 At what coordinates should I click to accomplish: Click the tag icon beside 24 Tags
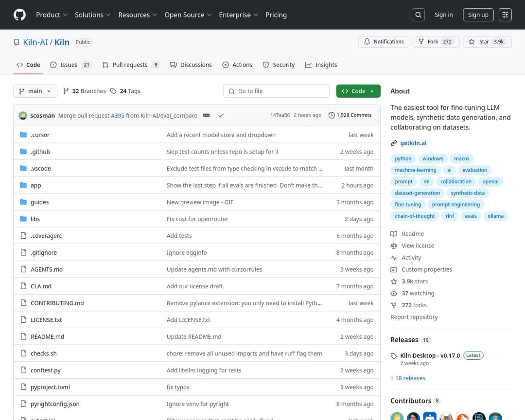(113, 91)
